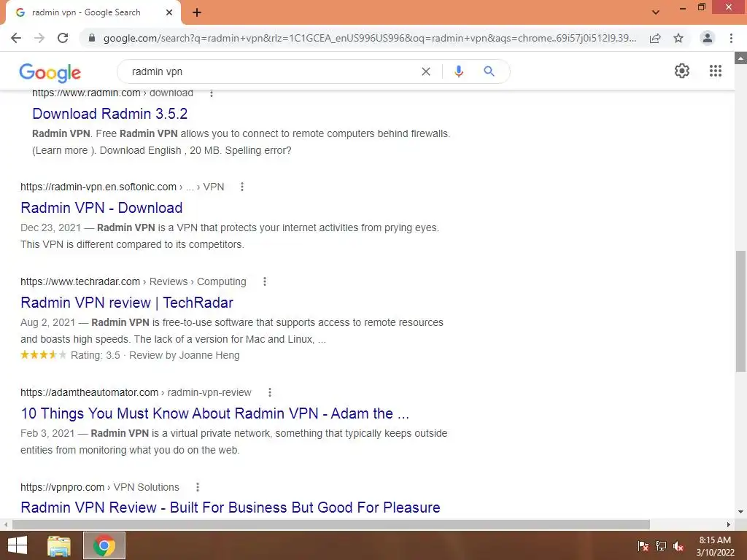Click scroll down arrow at bottom right
Screen dimensions: 747x560
(740, 512)
